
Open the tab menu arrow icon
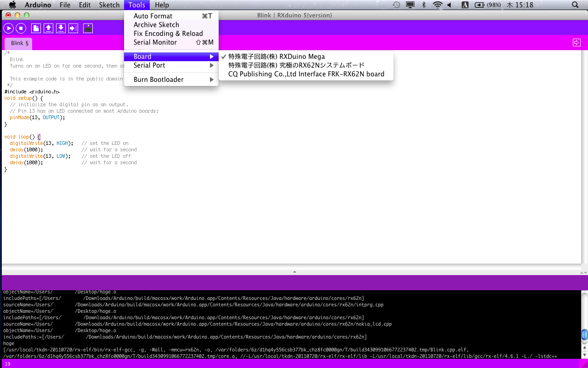coord(577,43)
